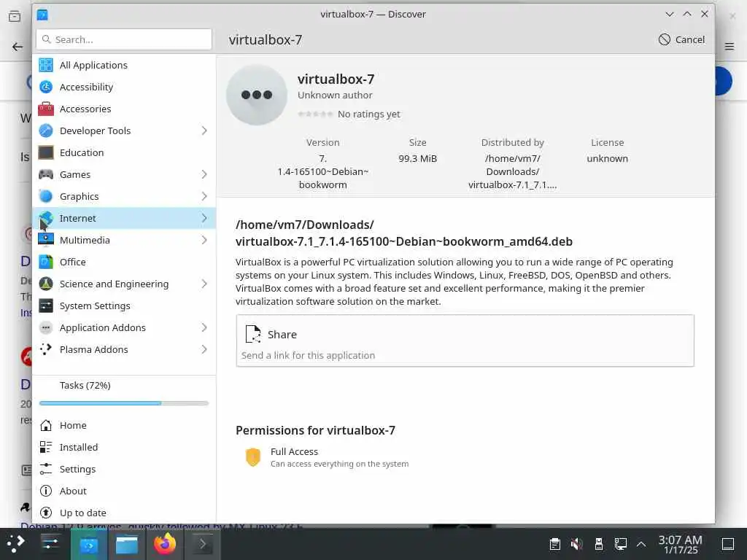This screenshot has width=747, height=560.
Task: Expand the Internet subcategories arrow
Action: point(204,218)
